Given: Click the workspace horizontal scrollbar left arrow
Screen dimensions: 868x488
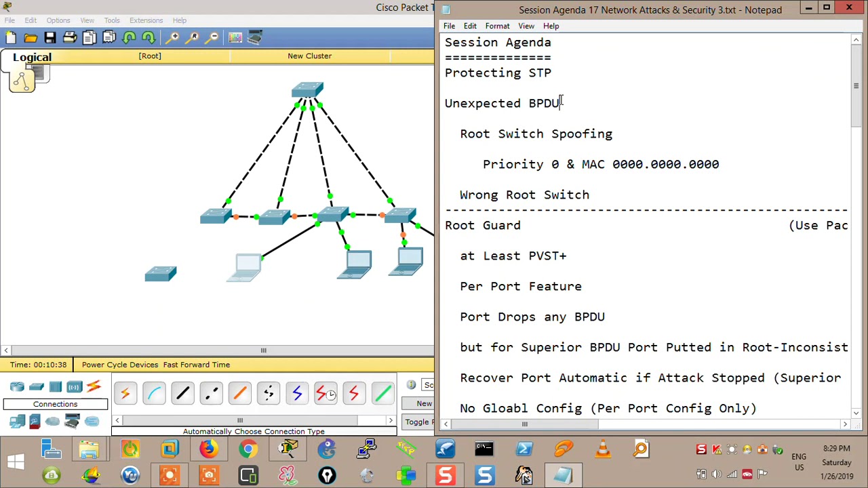Looking at the screenshot, I should (5, 350).
